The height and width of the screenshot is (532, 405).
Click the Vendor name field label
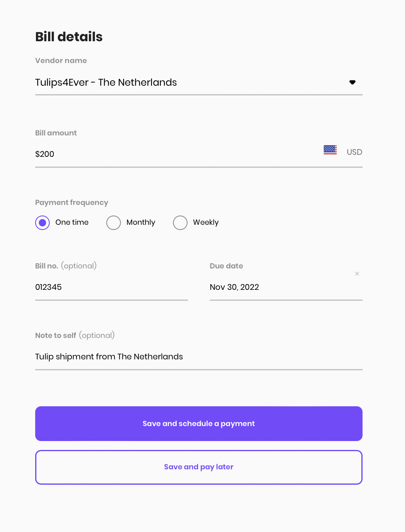click(61, 61)
